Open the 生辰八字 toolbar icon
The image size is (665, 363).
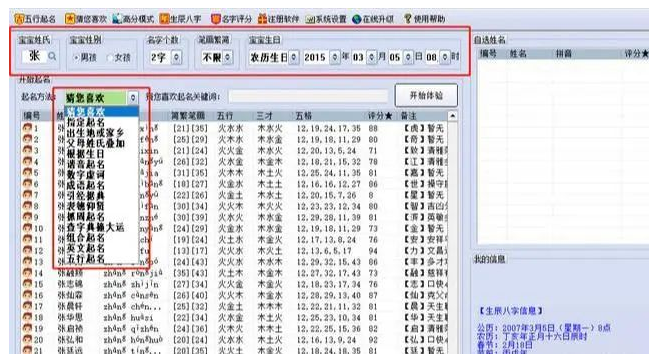click(164, 19)
